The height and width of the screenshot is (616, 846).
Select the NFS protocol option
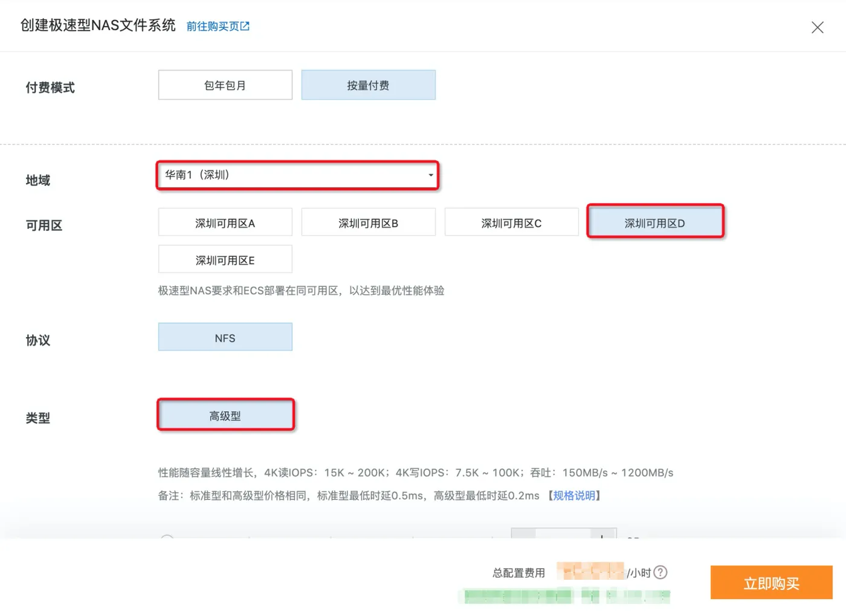pyautogui.click(x=225, y=338)
